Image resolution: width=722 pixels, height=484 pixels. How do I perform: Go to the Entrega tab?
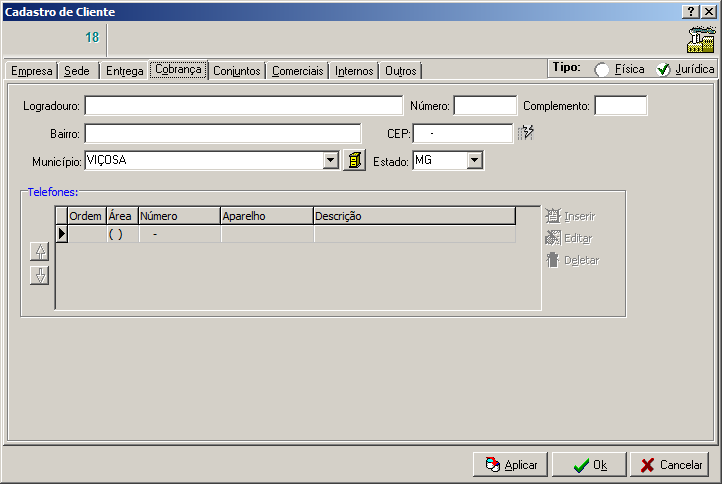(x=124, y=71)
